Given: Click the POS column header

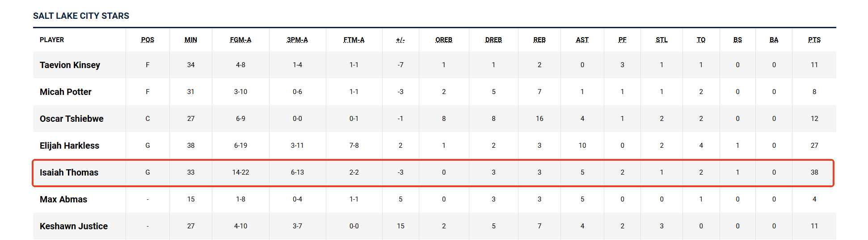Looking at the screenshot, I should (147, 40).
